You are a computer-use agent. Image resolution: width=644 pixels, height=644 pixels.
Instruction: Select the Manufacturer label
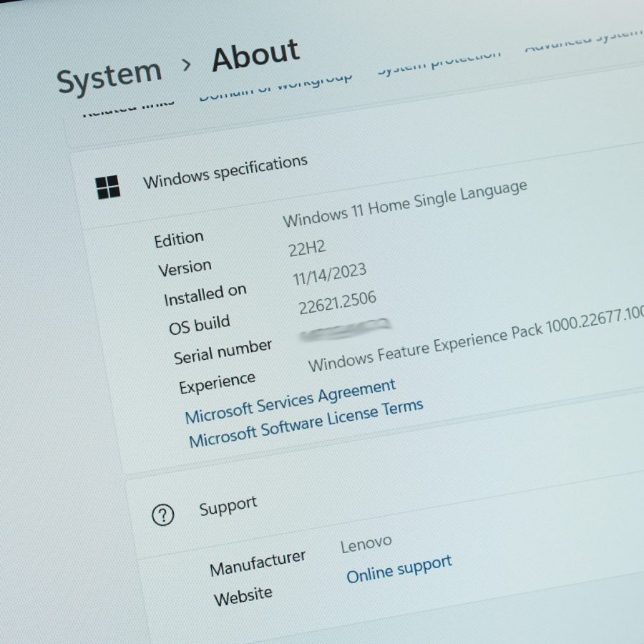click(258, 563)
